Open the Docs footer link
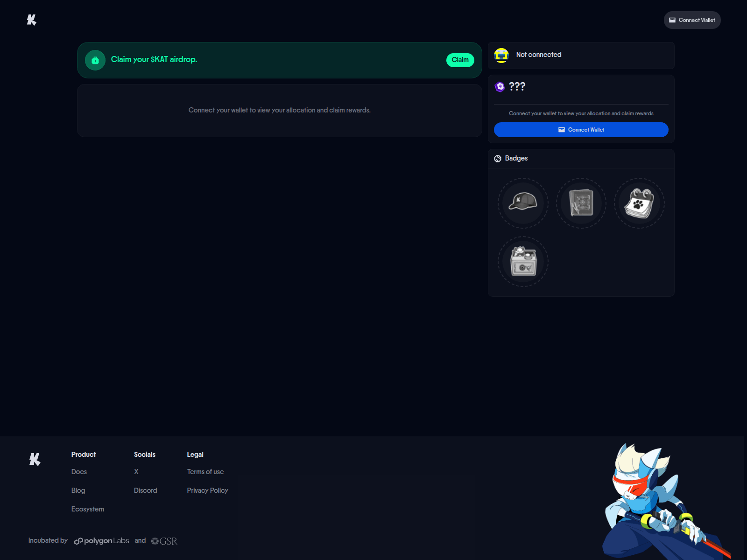 tap(79, 472)
